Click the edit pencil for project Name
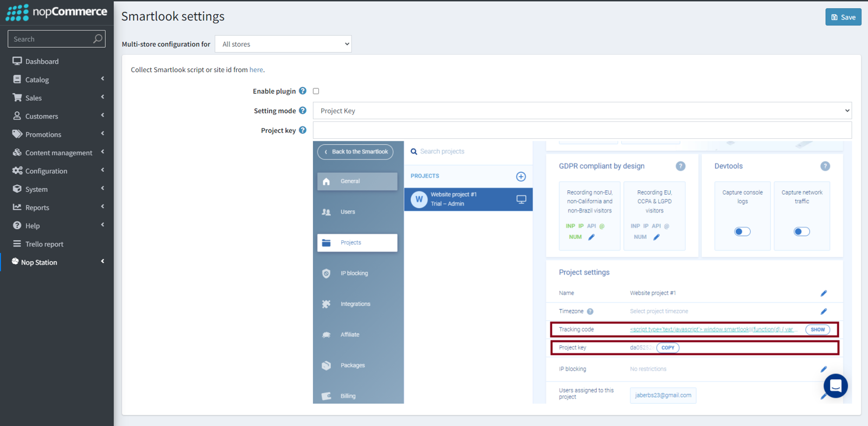The height and width of the screenshot is (426, 868). pos(824,293)
